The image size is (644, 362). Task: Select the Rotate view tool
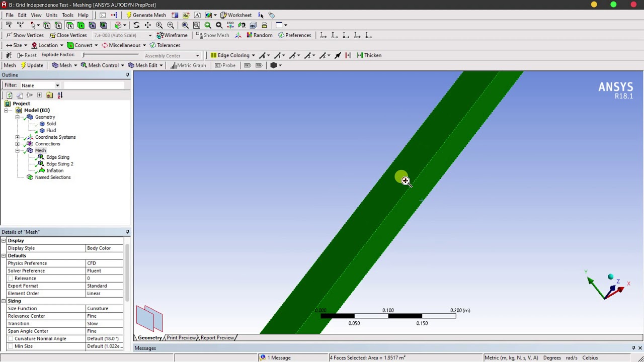coord(136,25)
